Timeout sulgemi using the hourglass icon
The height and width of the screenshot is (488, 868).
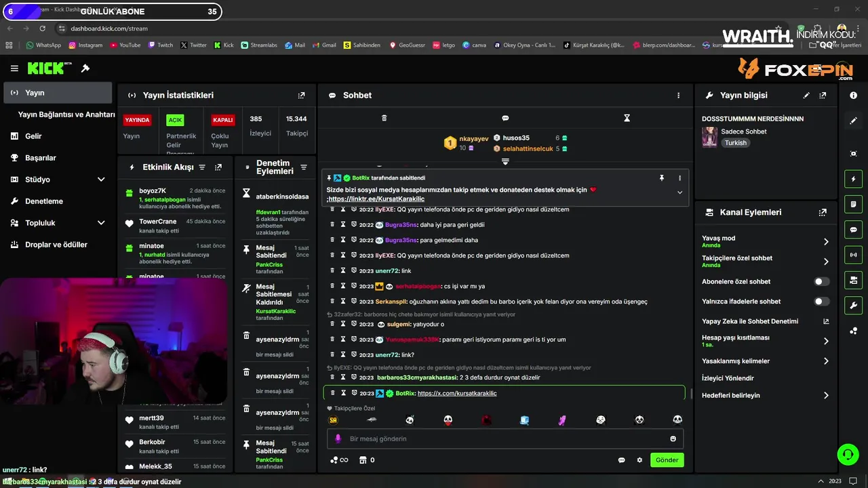343,324
